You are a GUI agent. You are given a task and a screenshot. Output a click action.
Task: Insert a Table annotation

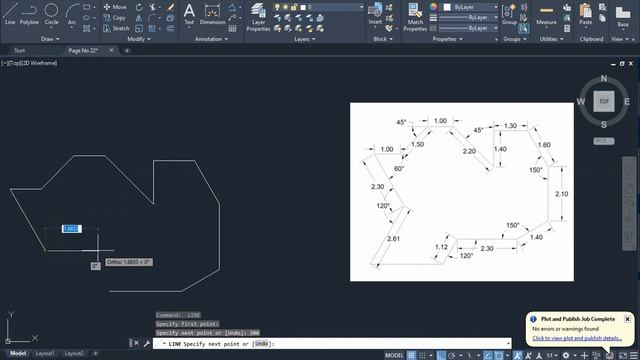coord(232,29)
